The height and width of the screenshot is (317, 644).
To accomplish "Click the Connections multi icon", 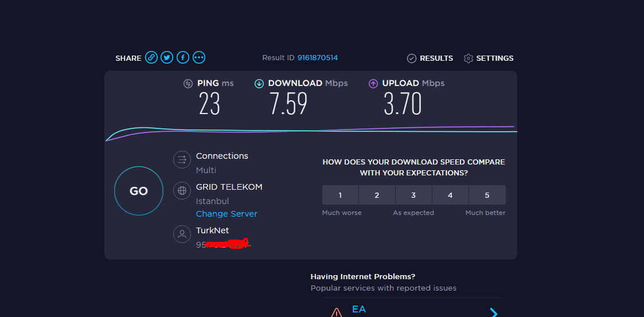I will point(182,160).
